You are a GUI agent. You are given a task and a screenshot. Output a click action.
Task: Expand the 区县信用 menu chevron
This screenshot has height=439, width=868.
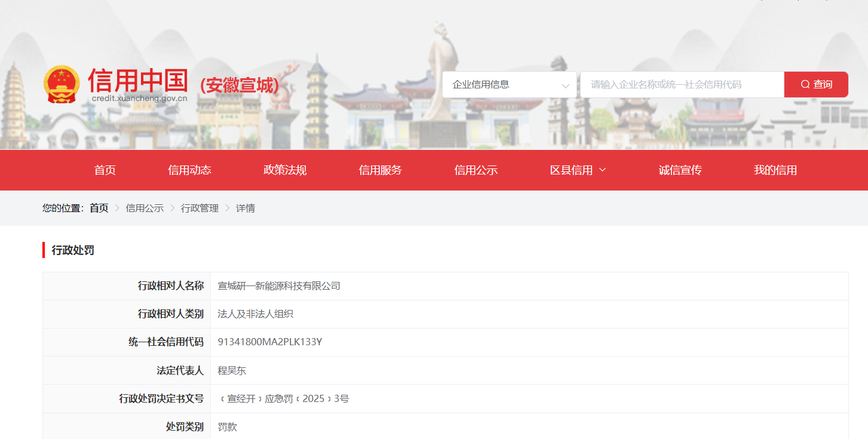pos(602,170)
